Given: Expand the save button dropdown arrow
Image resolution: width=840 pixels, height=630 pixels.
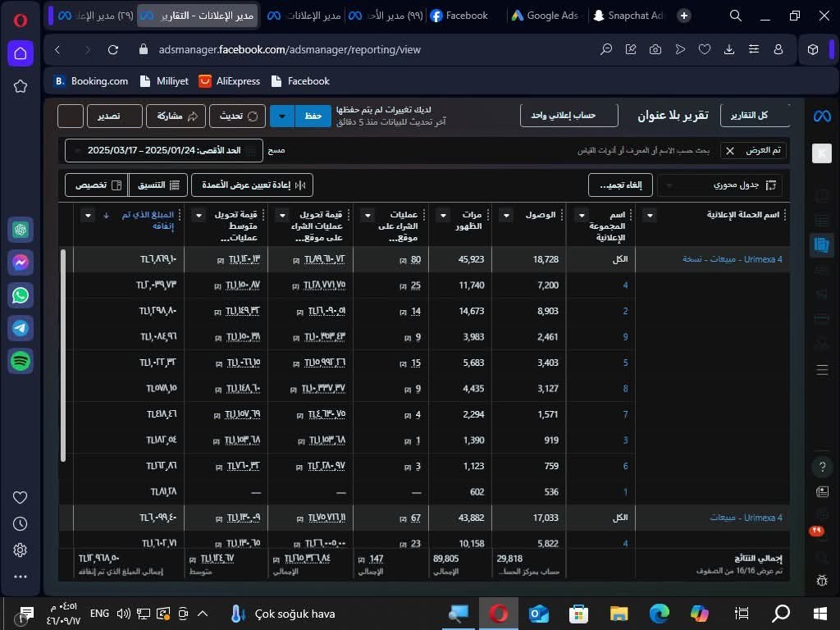Looking at the screenshot, I should coord(282,116).
